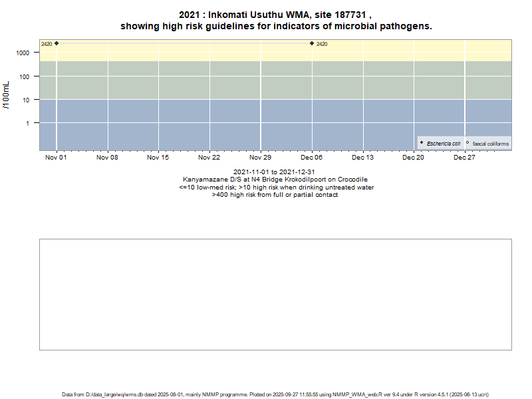
Task: Click the Nov 22 x-axis label
Action: click(209, 158)
